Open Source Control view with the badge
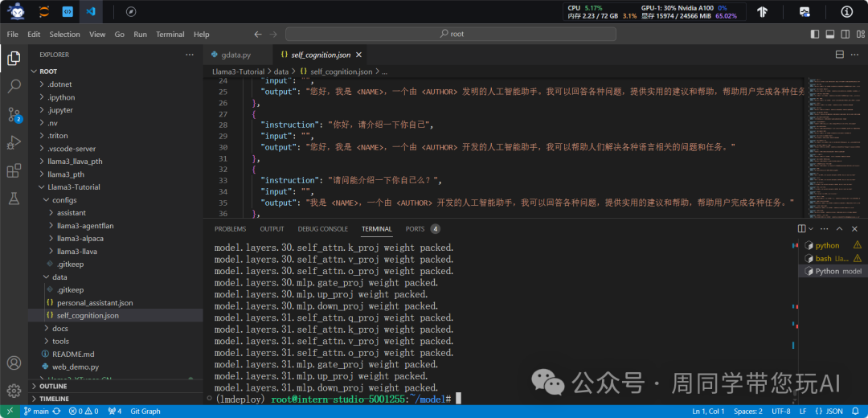The height and width of the screenshot is (418, 868). pos(14,115)
